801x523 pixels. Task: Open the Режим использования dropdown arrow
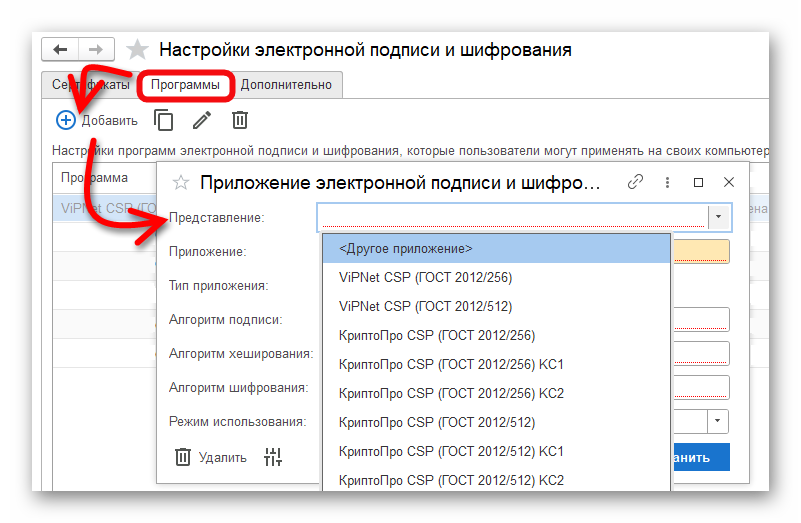point(718,421)
